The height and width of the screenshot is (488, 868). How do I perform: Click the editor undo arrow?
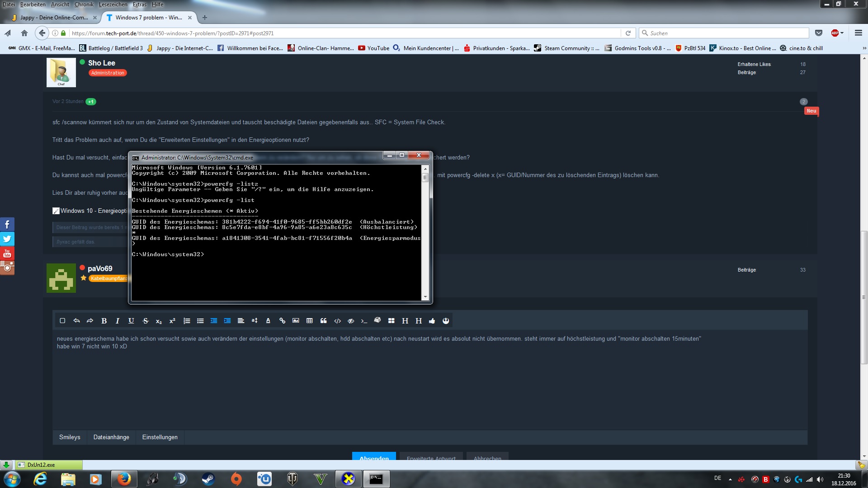[76, 321]
